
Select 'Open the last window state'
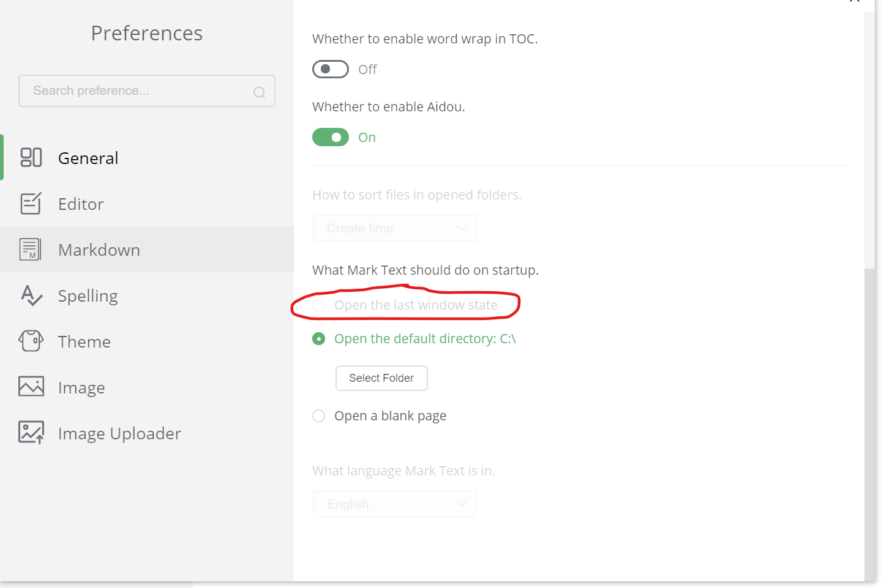[x=318, y=305]
